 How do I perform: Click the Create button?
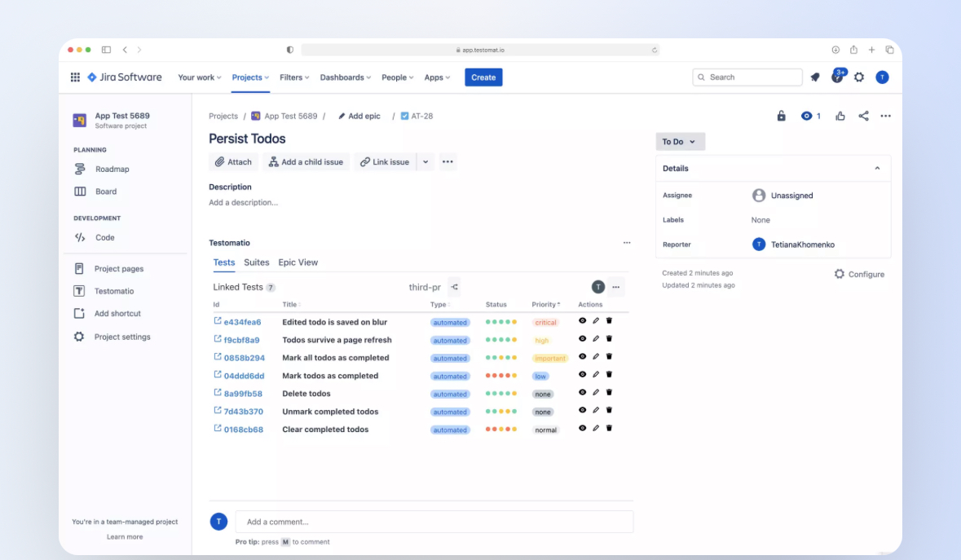[x=483, y=77]
